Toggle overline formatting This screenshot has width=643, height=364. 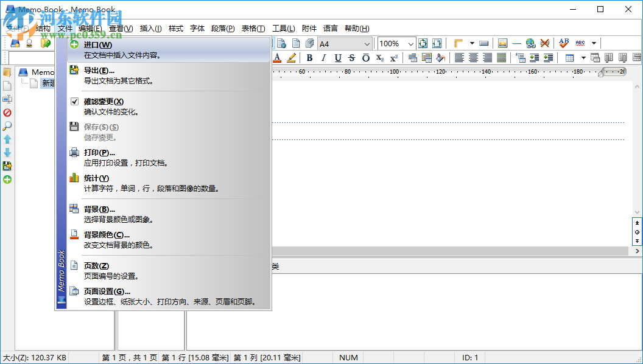coord(366,58)
